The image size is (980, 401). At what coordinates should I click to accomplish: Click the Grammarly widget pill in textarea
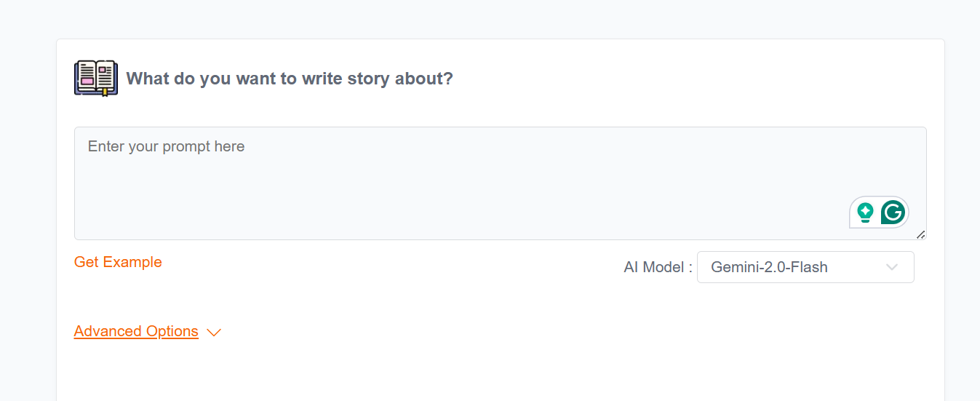click(x=878, y=213)
